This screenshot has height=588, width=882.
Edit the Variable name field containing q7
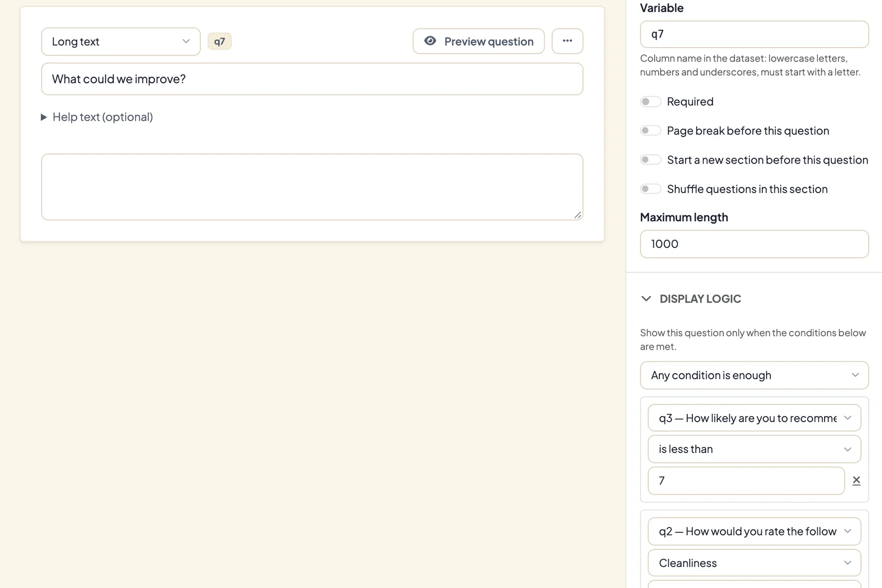[754, 34]
